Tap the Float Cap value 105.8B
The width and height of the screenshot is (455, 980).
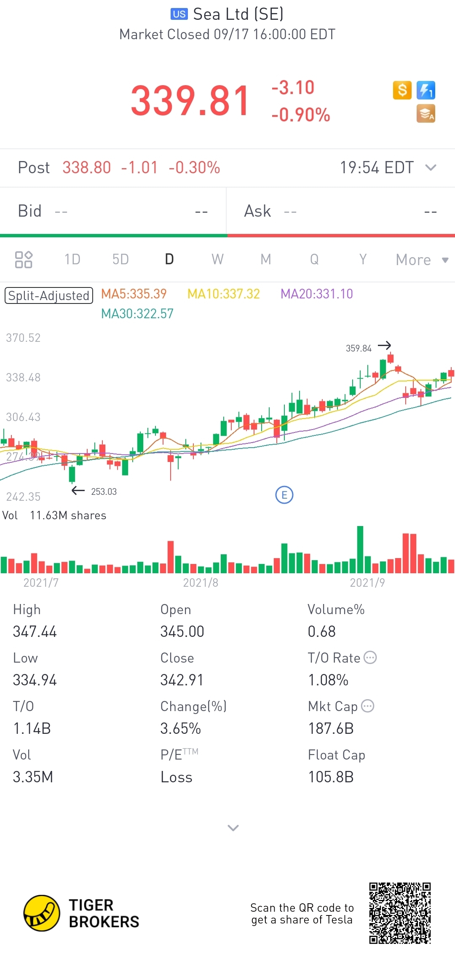click(x=331, y=777)
